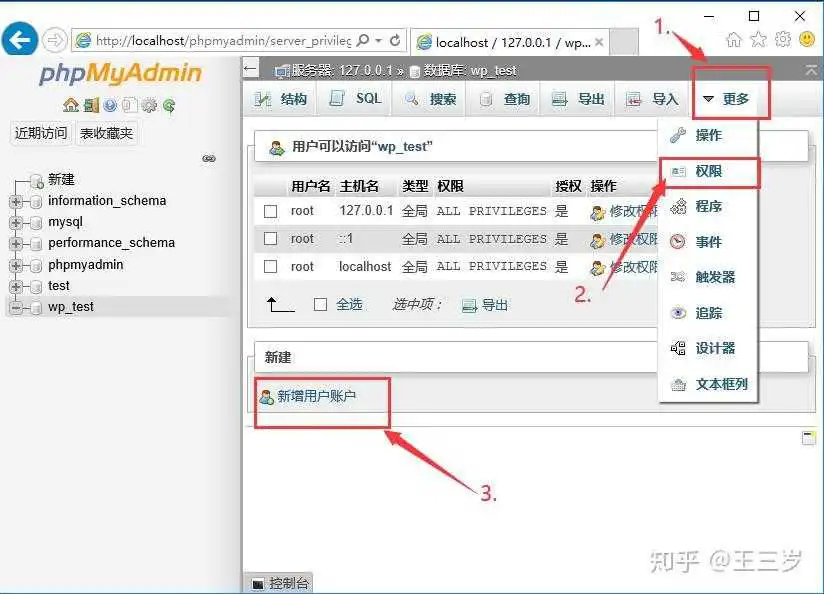Click edit privileges for root ::1
This screenshot has width=824, height=594.
(x=624, y=240)
